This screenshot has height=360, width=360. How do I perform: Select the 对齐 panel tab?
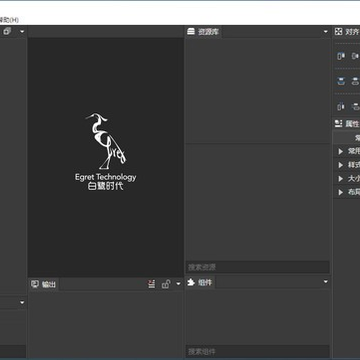coord(347,32)
